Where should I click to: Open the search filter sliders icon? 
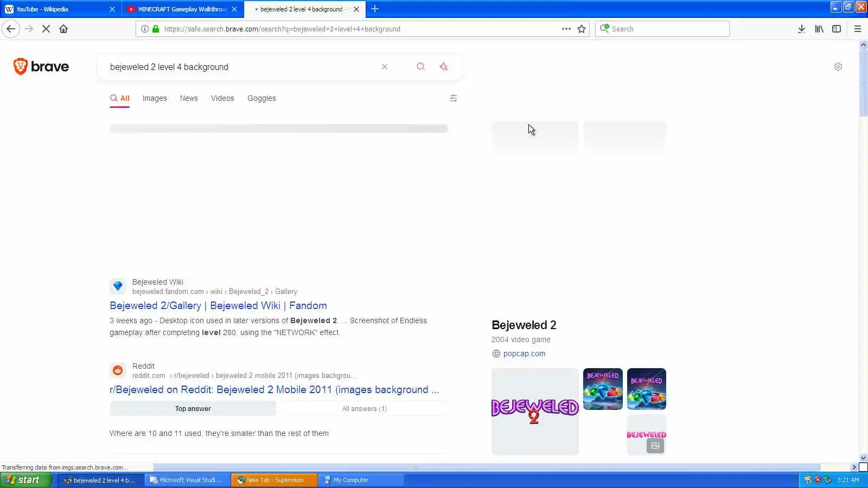point(454,98)
